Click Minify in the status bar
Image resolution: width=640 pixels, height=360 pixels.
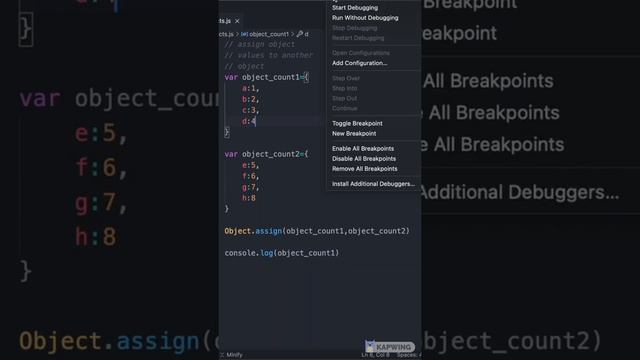tap(234, 355)
